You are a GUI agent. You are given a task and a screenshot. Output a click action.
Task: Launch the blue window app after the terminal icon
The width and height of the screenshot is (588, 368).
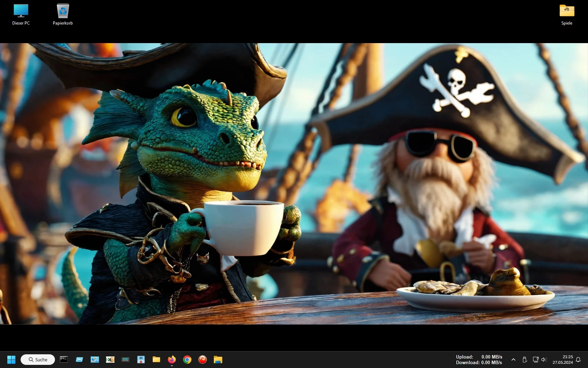click(x=79, y=359)
